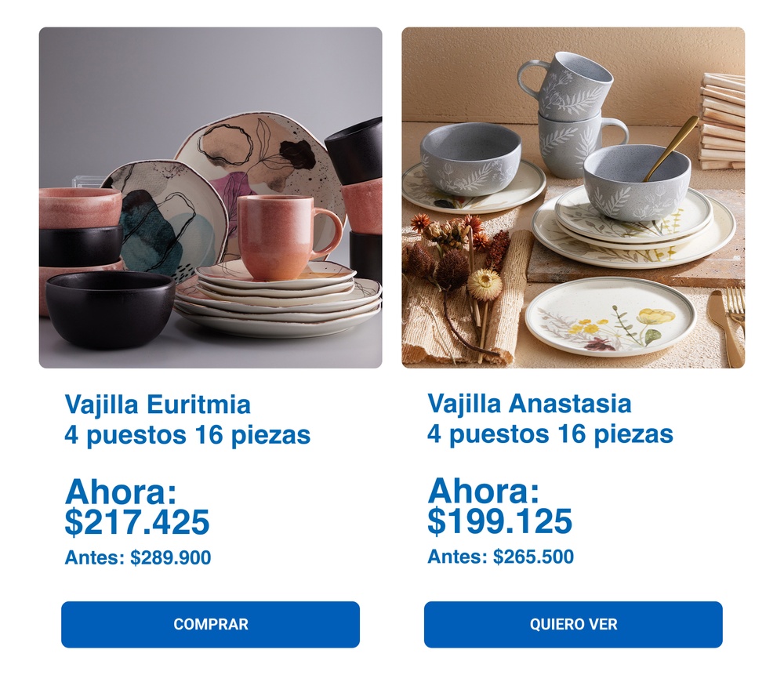Click the COMPRAR button

[210, 624]
